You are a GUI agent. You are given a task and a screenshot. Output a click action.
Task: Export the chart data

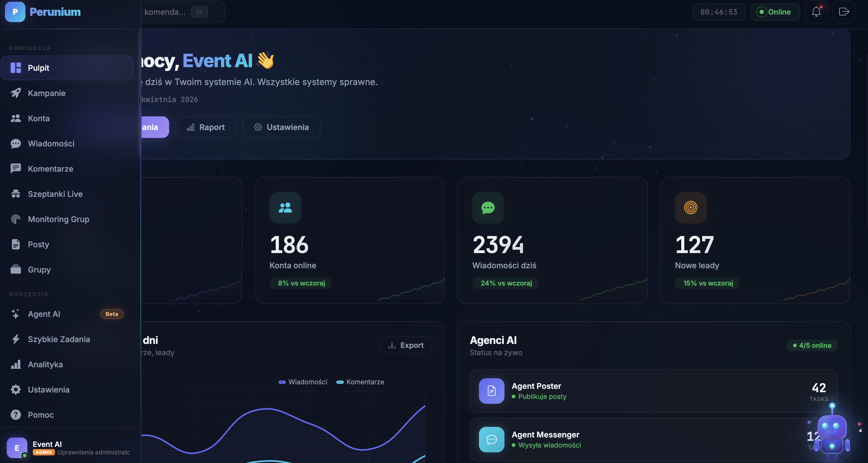click(406, 345)
